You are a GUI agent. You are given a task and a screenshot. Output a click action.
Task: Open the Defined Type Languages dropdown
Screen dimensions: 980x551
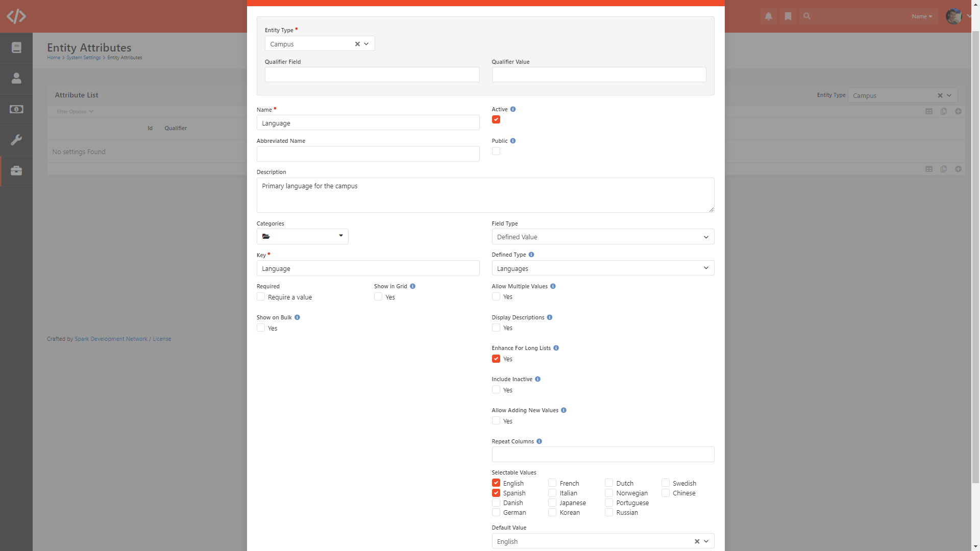point(603,268)
